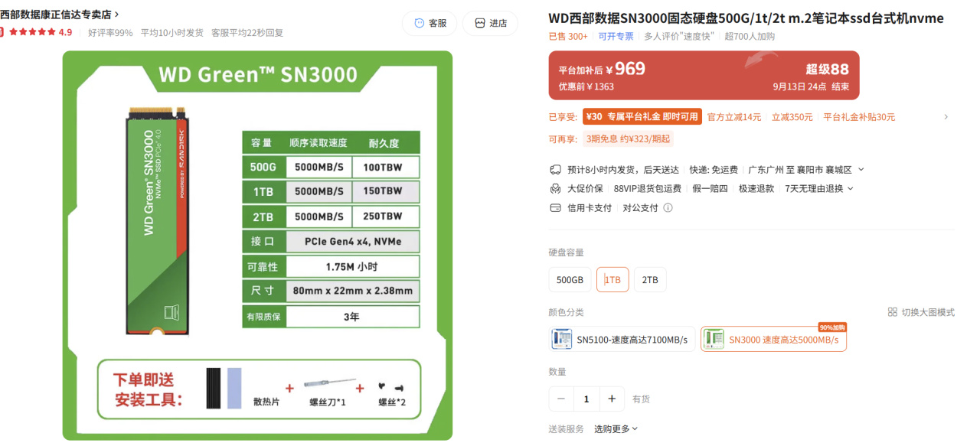Viewport: 980px width, 446px height.
Task: Click the 客服平均22秒回复 text
Action: point(247,32)
